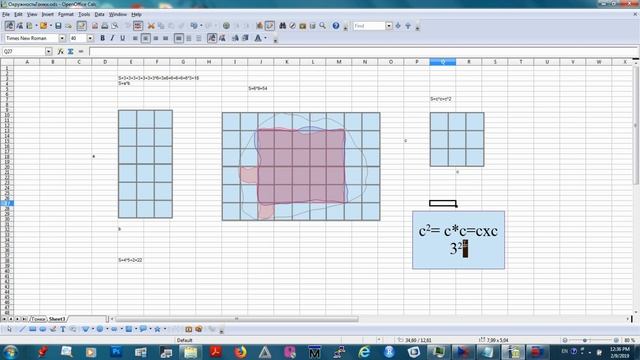The image size is (640, 360).
Task: Select column Q header
Action: pyautogui.click(x=442, y=62)
